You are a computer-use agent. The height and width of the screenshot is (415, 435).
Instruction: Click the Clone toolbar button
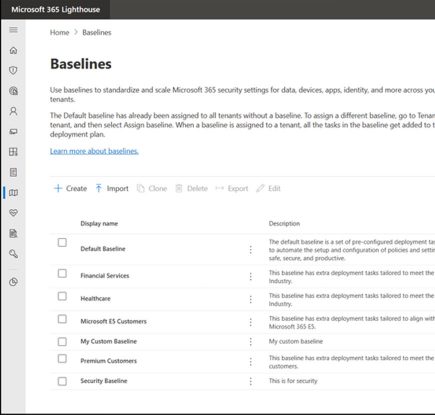(x=152, y=188)
